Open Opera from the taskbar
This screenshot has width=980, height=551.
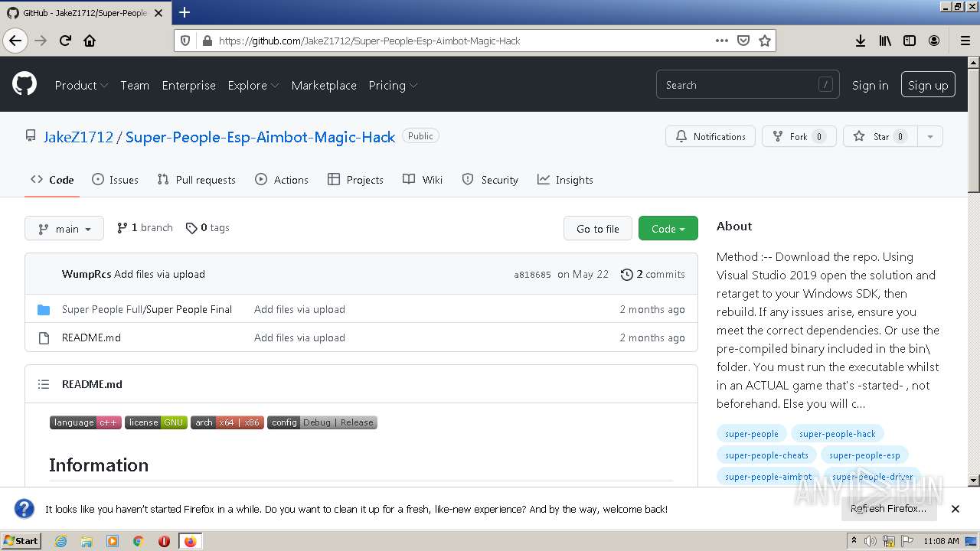pyautogui.click(x=164, y=541)
